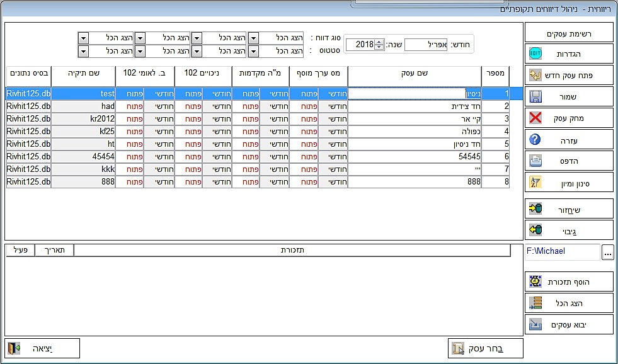Click the F:\Michael path field
The width and height of the screenshot is (618, 364).
coord(563,251)
